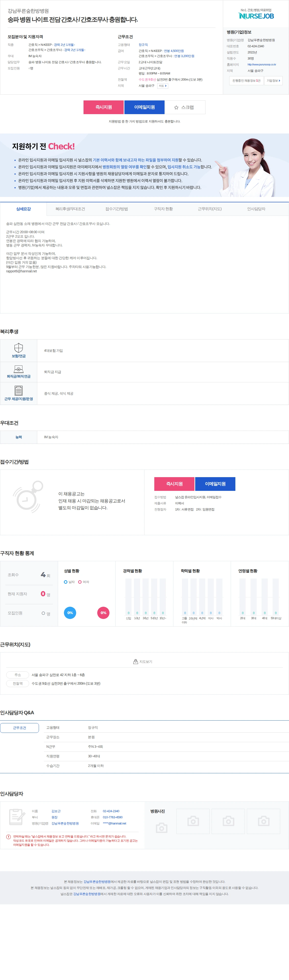289x980 pixels.
Task: Click the 퇴직금/퇴직연금 laptop icon
Action: click(19, 369)
